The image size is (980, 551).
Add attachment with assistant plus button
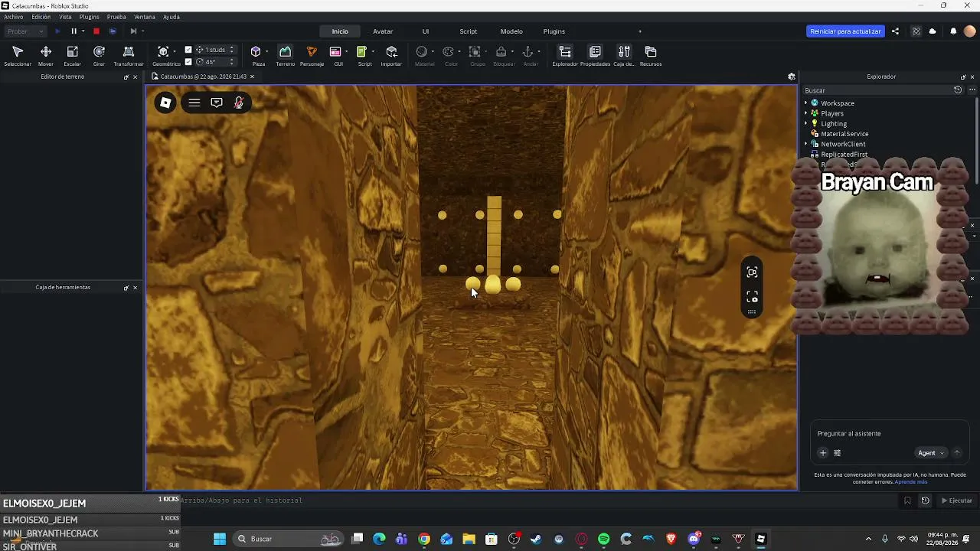click(823, 453)
